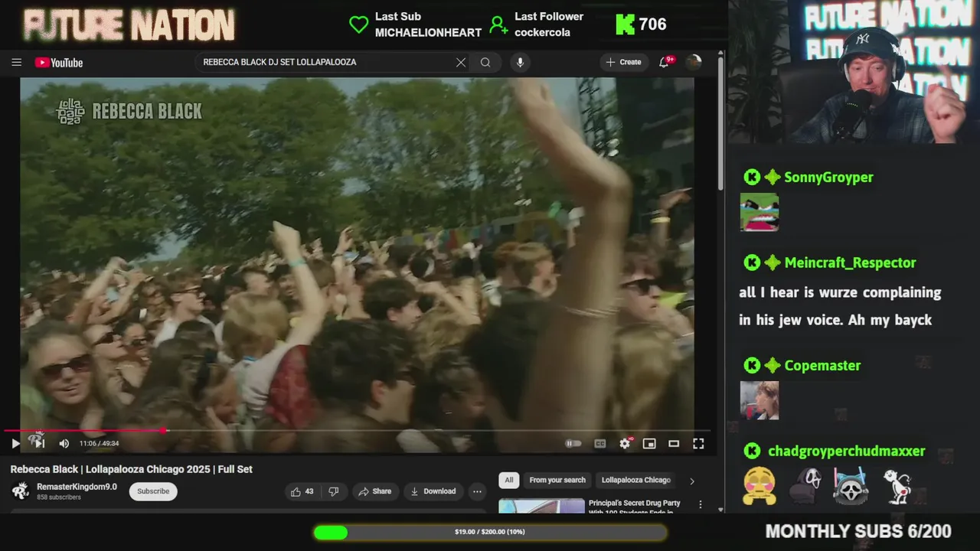Click SonnyGroyper username in chat
980x551 pixels.
(828, 177)
